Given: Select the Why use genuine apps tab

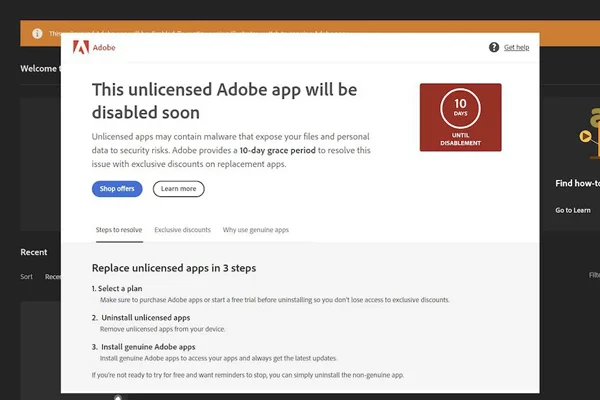Looking at the screenshot, I should tap(256, 230).
